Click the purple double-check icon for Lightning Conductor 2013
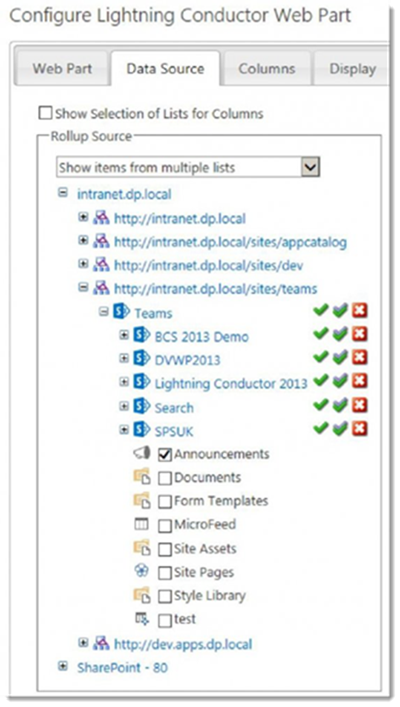Screen dimensions: 400x707 [340, 381]
